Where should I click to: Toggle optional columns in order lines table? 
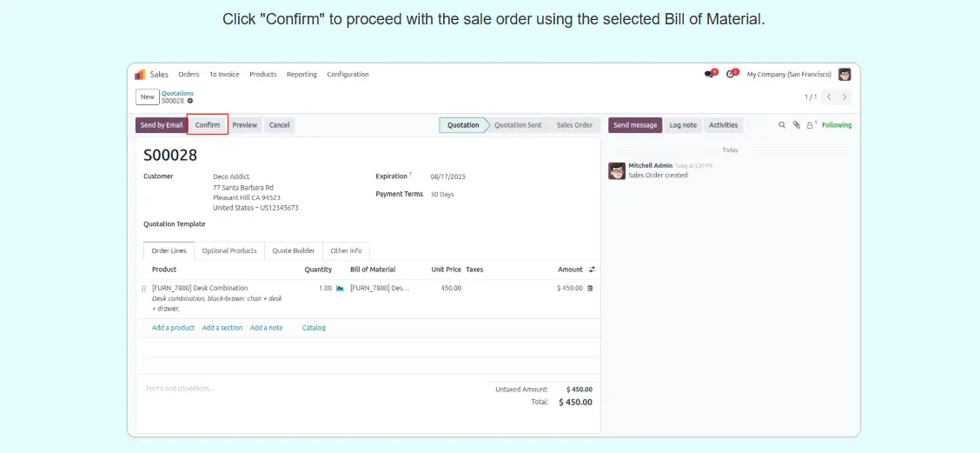(x=592, y=270)
